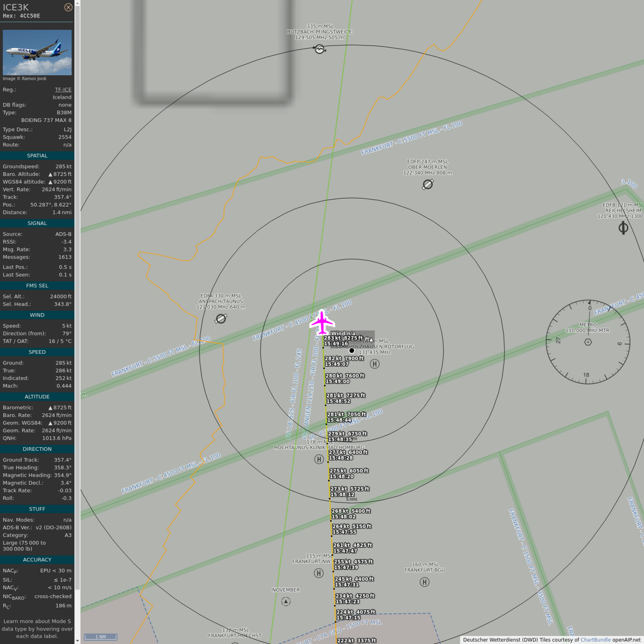This screenshot has width=644, height=644.
Task: Click the Anspach/Taunus EDFA airfield icon
Action: click(221, 318)
